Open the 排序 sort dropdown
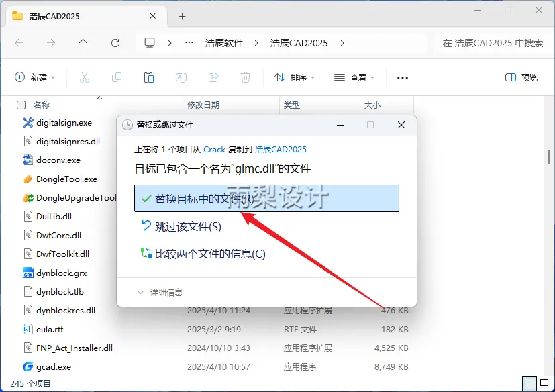The height and width of the screenshot is (392, 555). point(295,77)
